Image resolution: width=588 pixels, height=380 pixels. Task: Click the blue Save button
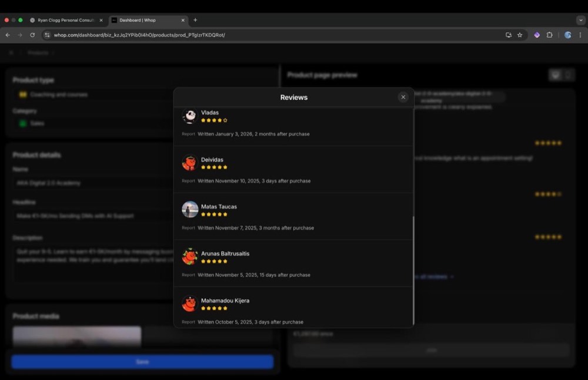coord(142,362)
